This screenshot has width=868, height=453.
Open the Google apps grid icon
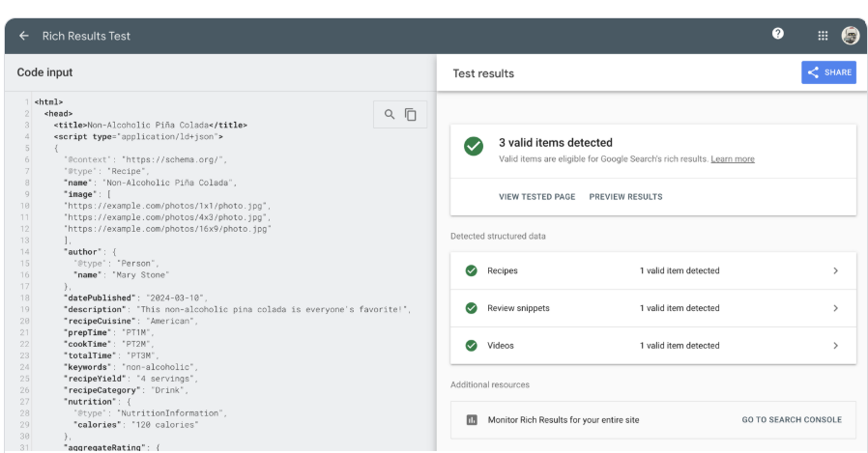point(823,36)
